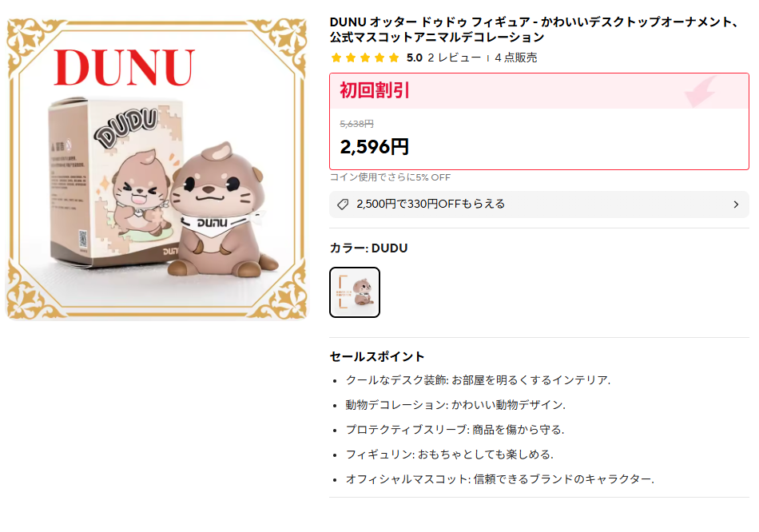Click the 5.0 rating score

point(415,58)
